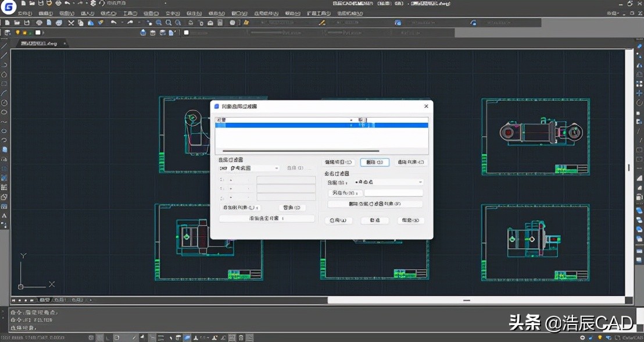Screen dimensions: 644x342
Task: Click the Open drawing icon in the toolbar
Action: point(17,23)
